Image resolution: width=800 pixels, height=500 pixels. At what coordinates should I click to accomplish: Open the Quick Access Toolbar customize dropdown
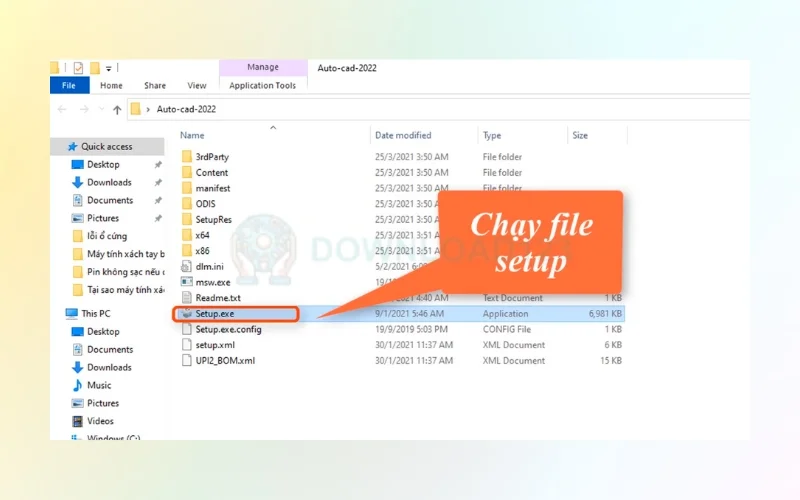click(x=108, y=68)
